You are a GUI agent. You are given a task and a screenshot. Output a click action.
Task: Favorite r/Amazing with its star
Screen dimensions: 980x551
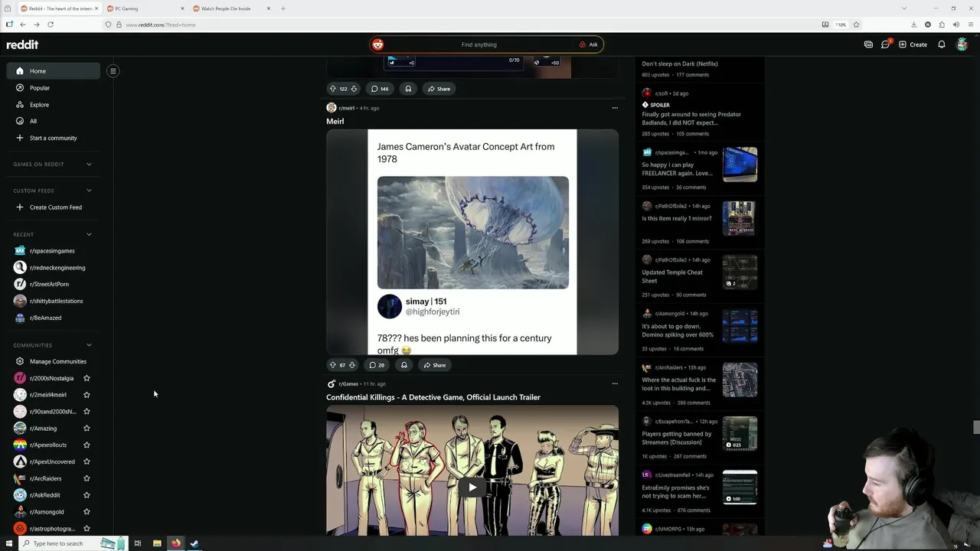[x=87, y=429]
